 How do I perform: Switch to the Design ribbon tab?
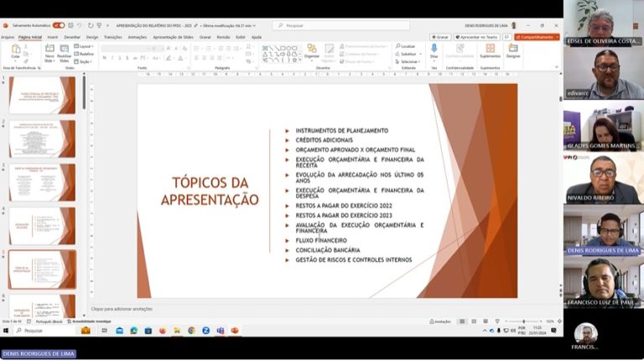(91, 37)
